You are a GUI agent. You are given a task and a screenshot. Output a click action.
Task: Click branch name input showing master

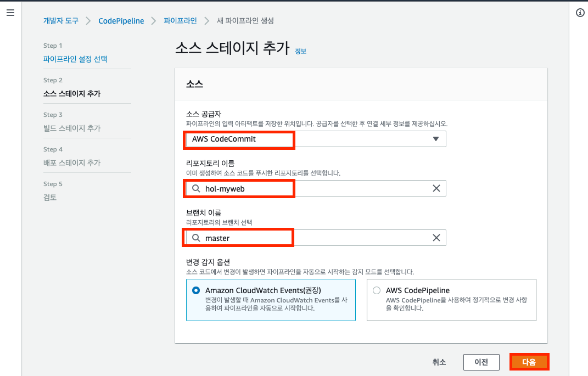316,238
